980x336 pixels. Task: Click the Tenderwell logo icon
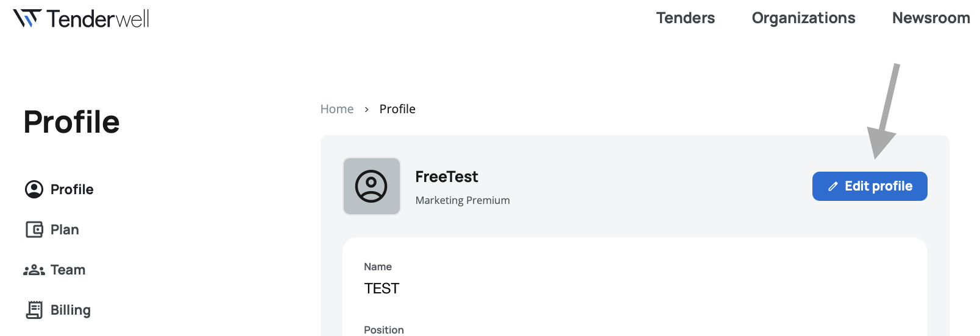click(x=27, y=18)
